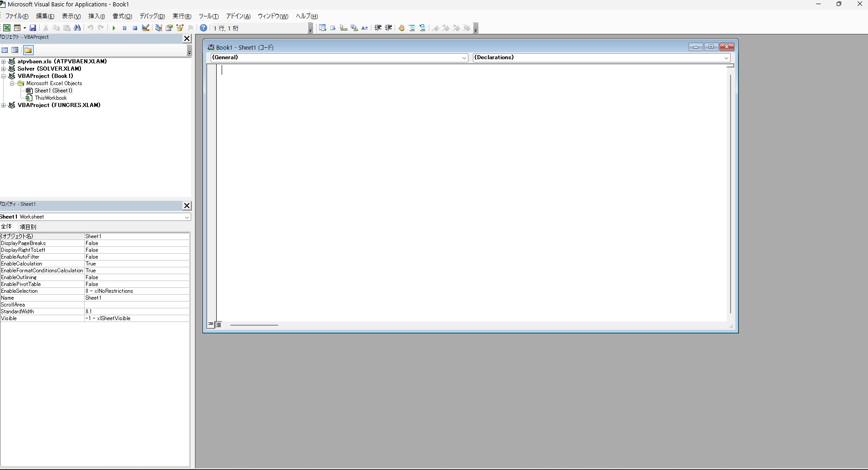Select Sheet1 (Sheet1) in project tree
The image size is (868, 470).
click(x=53, y=91)
